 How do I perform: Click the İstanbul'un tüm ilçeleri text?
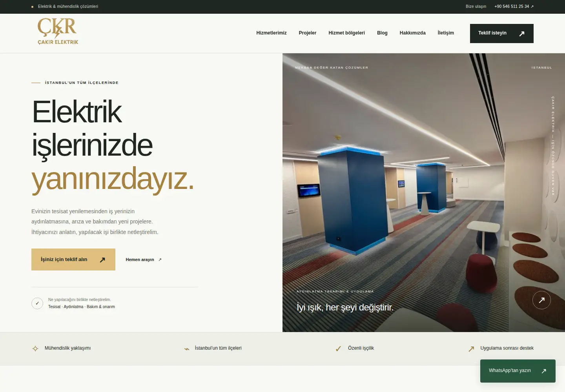pyautogui.click(x=218, y=348)
